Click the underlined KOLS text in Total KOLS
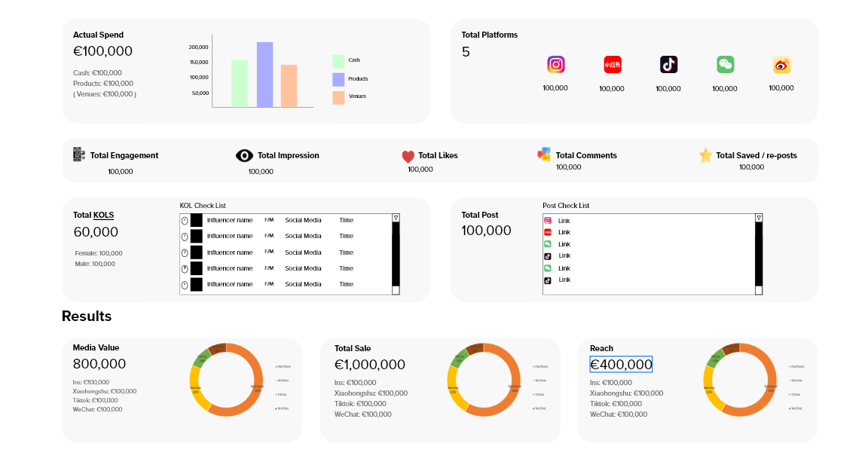Screen dimensions: 868x465 click(x=104, y=216)
